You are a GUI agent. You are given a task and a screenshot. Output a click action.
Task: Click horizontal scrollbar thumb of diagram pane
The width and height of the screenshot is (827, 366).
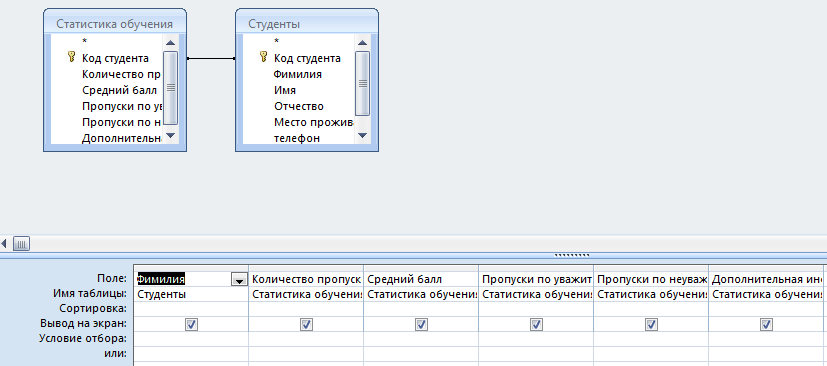(x=21, y=244)
